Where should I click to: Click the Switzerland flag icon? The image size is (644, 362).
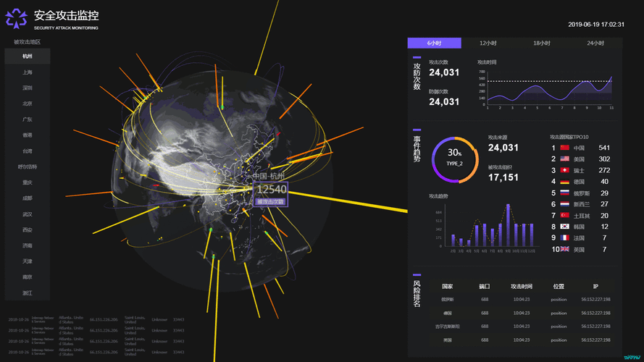[x=565, y=170]
